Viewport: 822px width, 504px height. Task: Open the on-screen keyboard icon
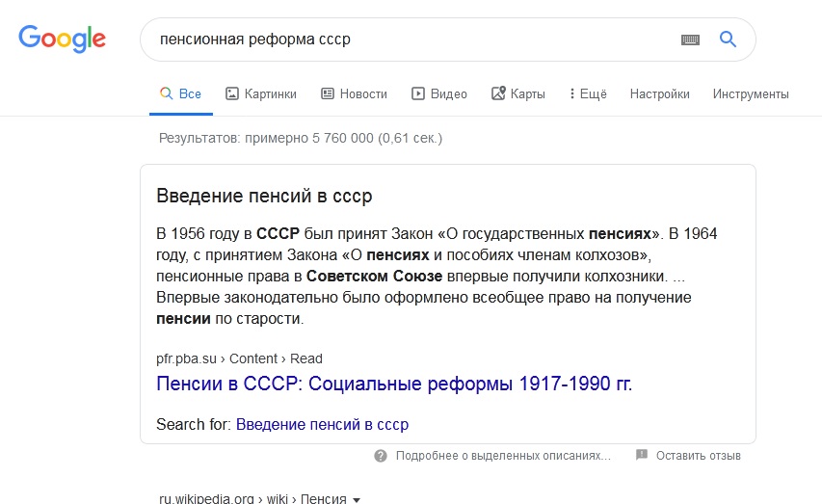[690, 40]
